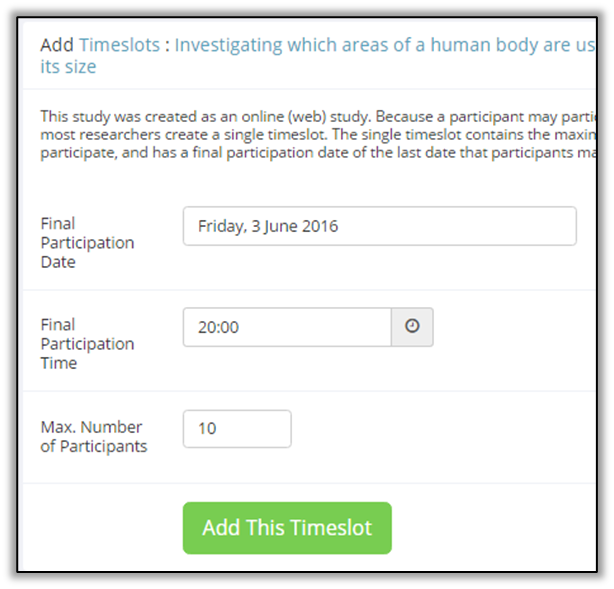Open the Timeslots link in the heading
This screenshot has width=614, height=589.
click(120, 45)
